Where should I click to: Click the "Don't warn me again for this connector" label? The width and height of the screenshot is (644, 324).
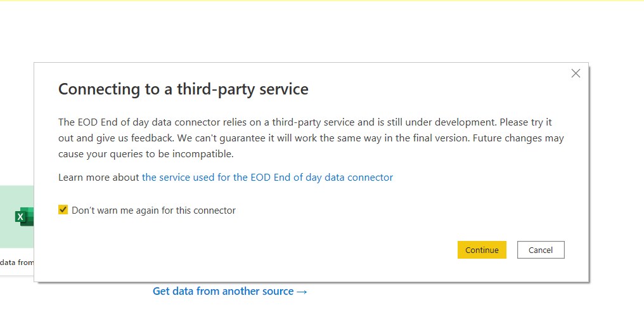point(153,211)
